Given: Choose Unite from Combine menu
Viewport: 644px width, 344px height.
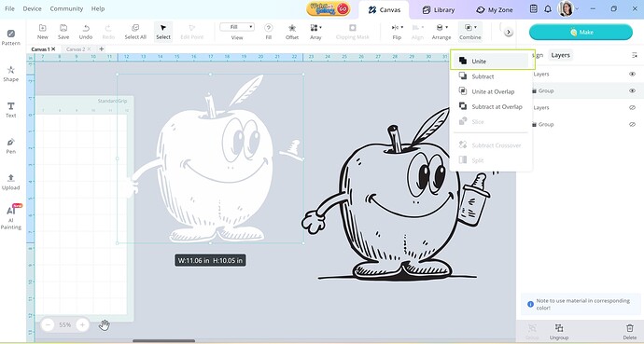Looking at the screenshot, I should [x=493, y=62].
